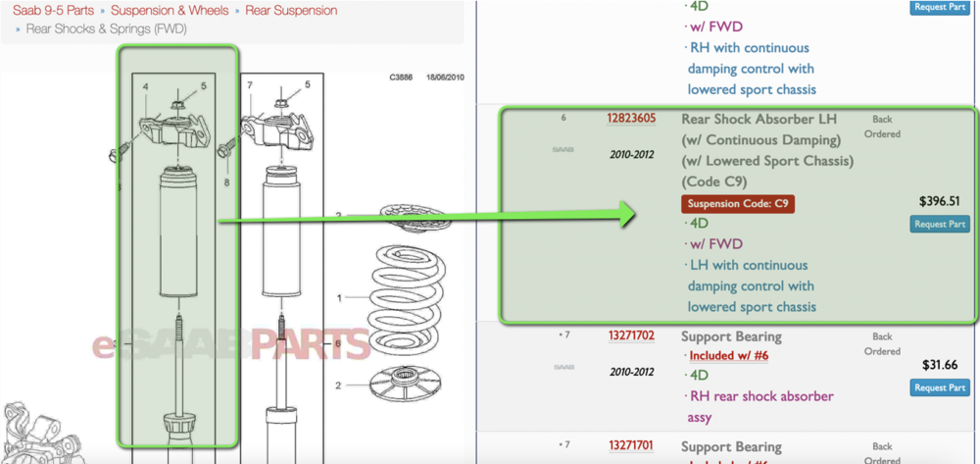Image resolution: width=980 pixels, height=464 pixels.
Task: Click callout number 4 in the diagram
Action: pos(145,85)
